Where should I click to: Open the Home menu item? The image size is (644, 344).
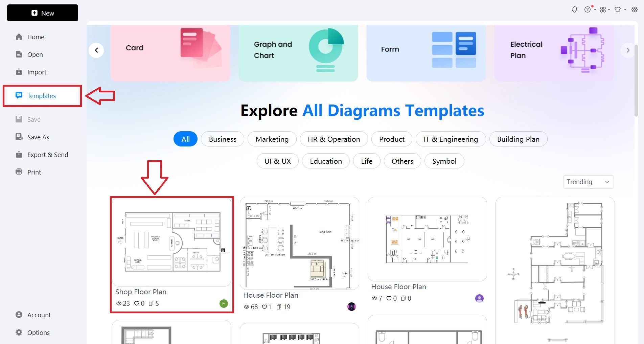click(42, 37)
